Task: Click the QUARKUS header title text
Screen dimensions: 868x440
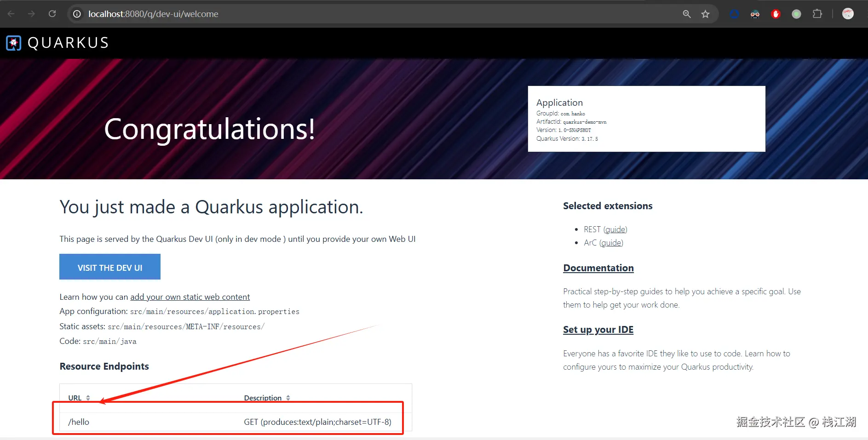Action: [68, 43]
